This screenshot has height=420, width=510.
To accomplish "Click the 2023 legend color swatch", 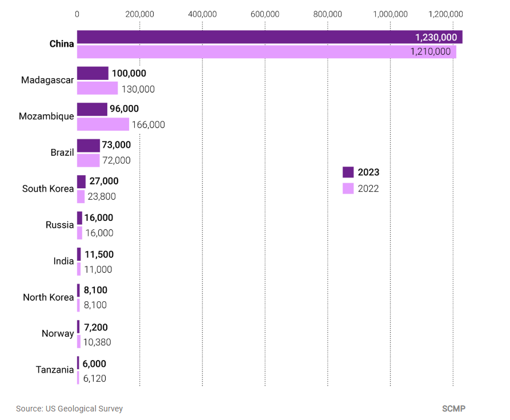I will point(348,172).
